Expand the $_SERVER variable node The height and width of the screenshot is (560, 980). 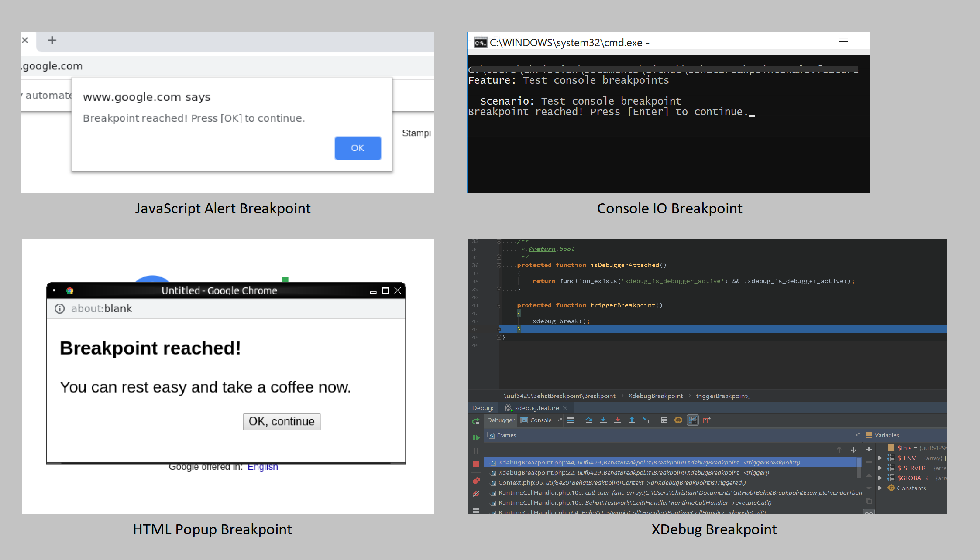(x=880, y=468)
